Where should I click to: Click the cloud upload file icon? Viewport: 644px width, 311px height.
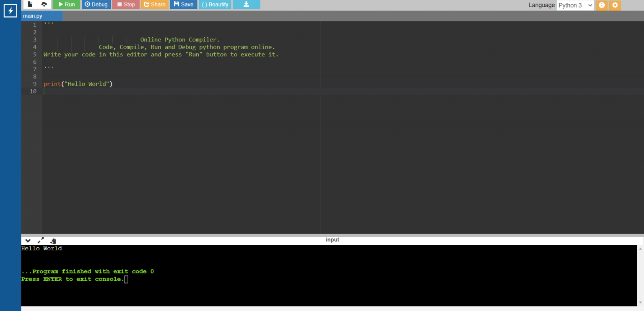point(44,4)
